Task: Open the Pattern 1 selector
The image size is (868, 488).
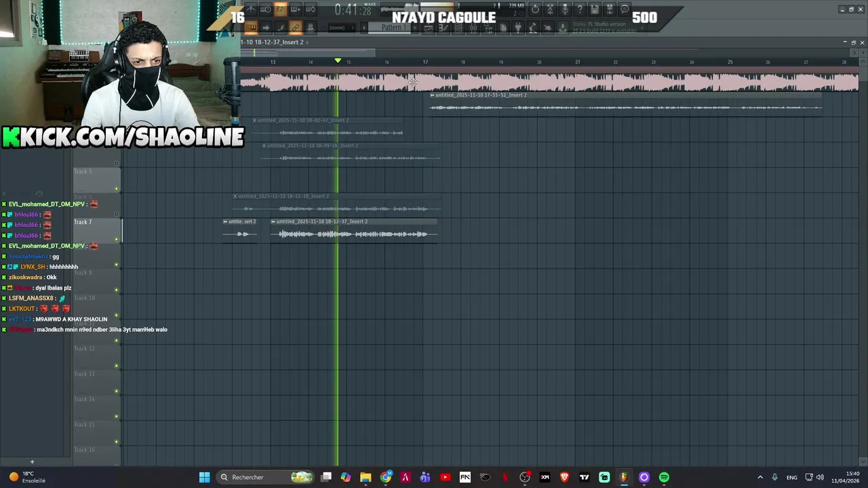Action: point(389,28)
